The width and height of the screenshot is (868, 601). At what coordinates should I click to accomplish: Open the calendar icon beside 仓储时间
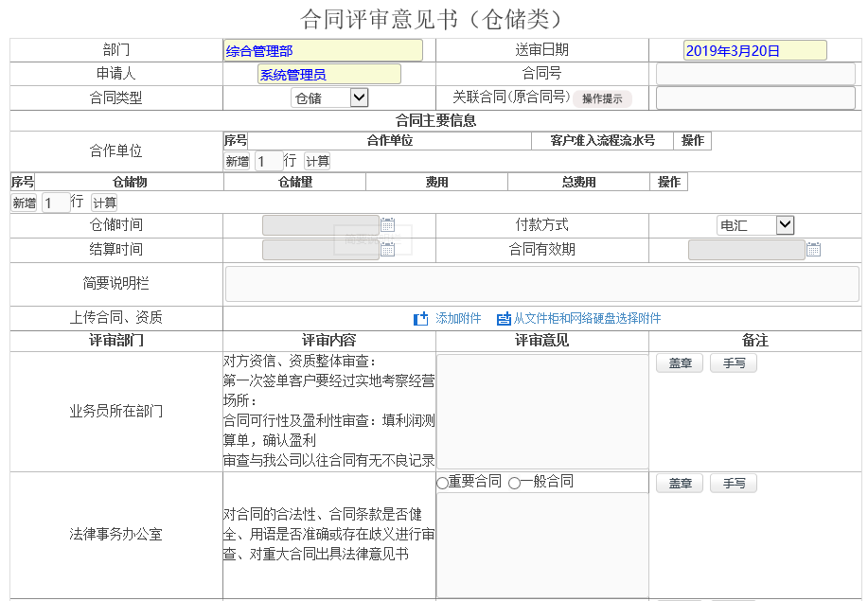tap(387, 225)
